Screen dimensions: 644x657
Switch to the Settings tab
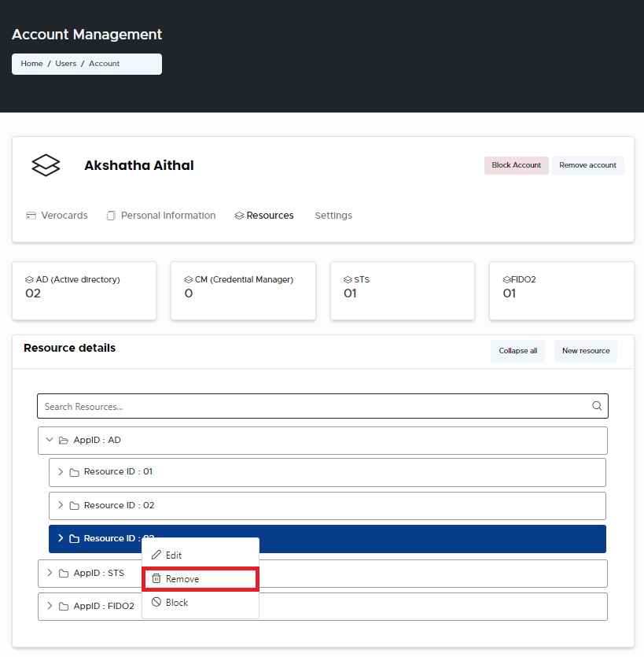point(333,216)
